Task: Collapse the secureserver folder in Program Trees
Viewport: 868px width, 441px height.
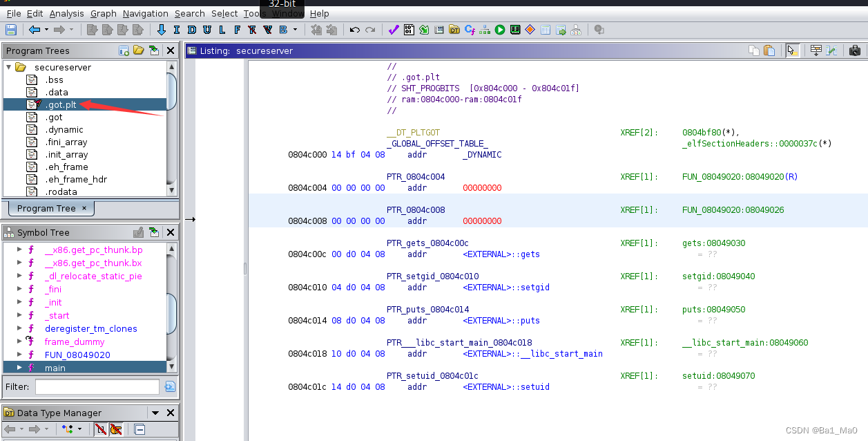Action: tap(8, 67)
